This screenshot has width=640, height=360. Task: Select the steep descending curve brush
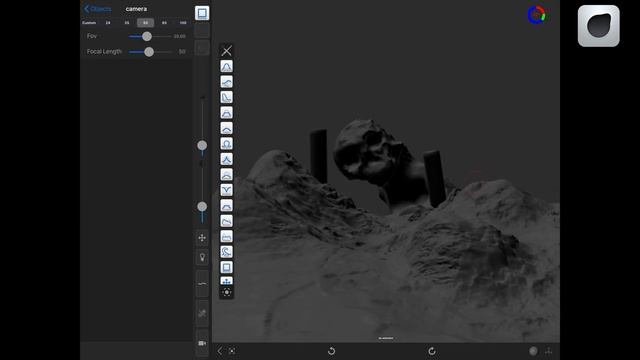pyautogui.click(x=227, y=98)
